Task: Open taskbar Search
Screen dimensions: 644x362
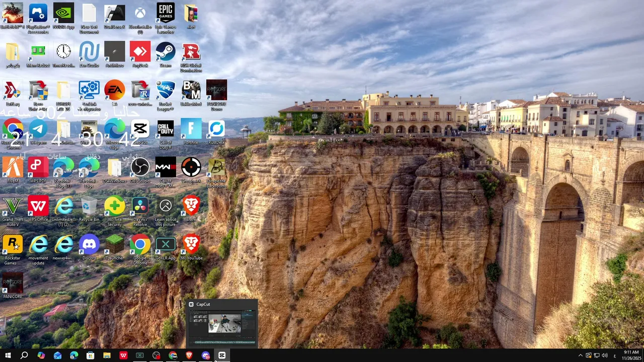Action: click(x=24, y=355)
